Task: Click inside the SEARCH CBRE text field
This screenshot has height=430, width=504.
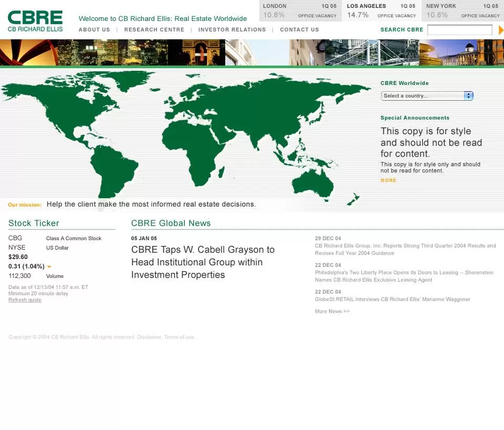Action: pos(459,30)
